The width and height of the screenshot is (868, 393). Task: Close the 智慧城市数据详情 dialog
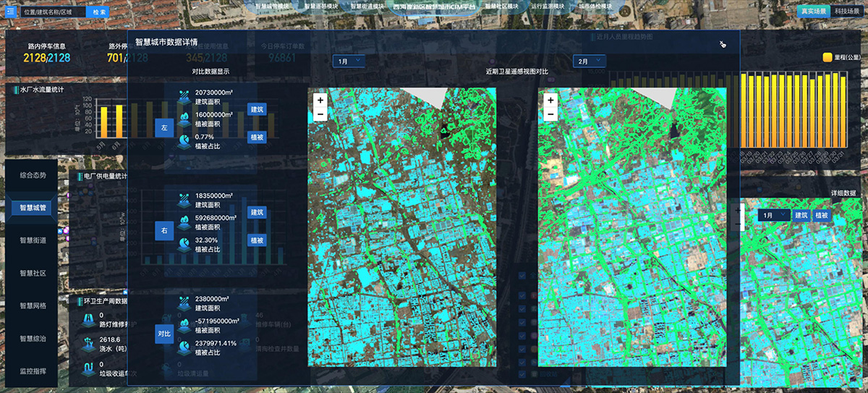[721, 44]
